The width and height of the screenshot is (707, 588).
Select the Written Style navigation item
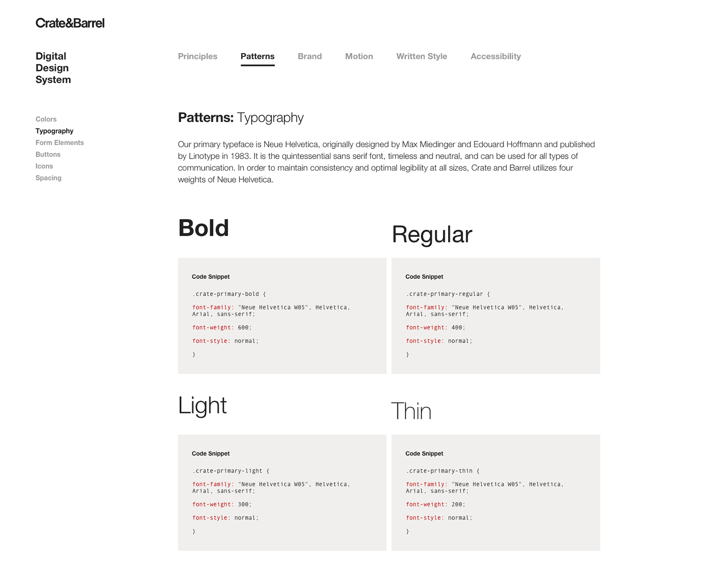coord(421,56)
